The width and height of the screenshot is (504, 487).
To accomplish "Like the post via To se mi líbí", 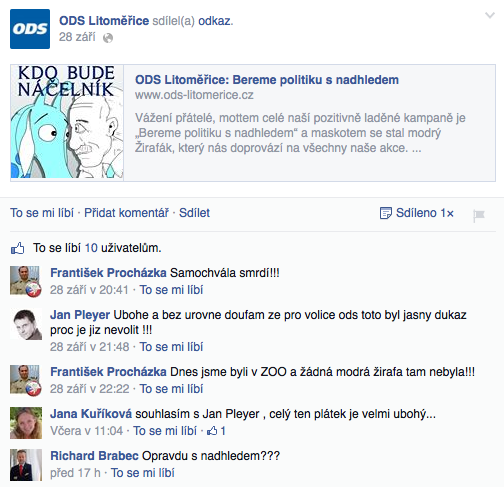I will (x=42, y=213).
